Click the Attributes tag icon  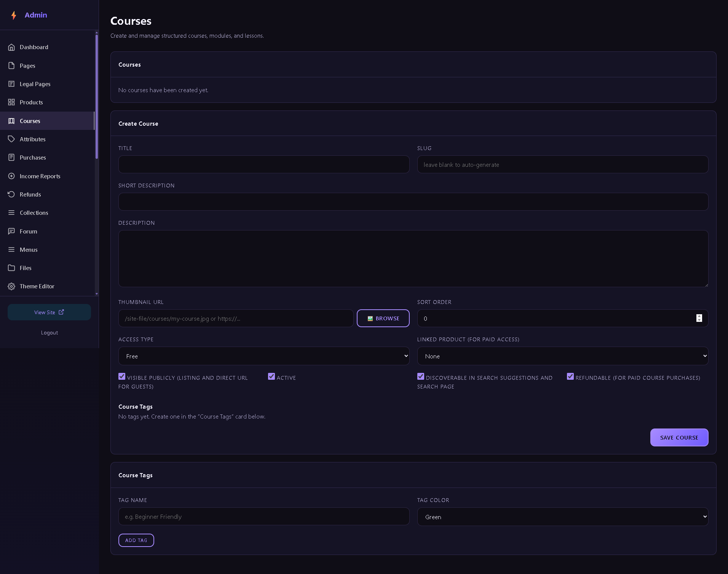click(11, 139)
